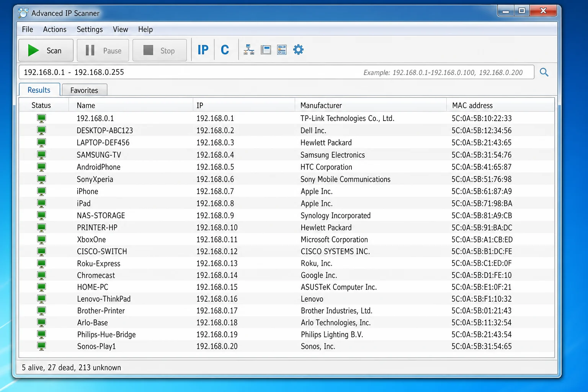Screen dimensions: 588x392
Task: Click the IP toolbar icon
Action: [203, 50]
